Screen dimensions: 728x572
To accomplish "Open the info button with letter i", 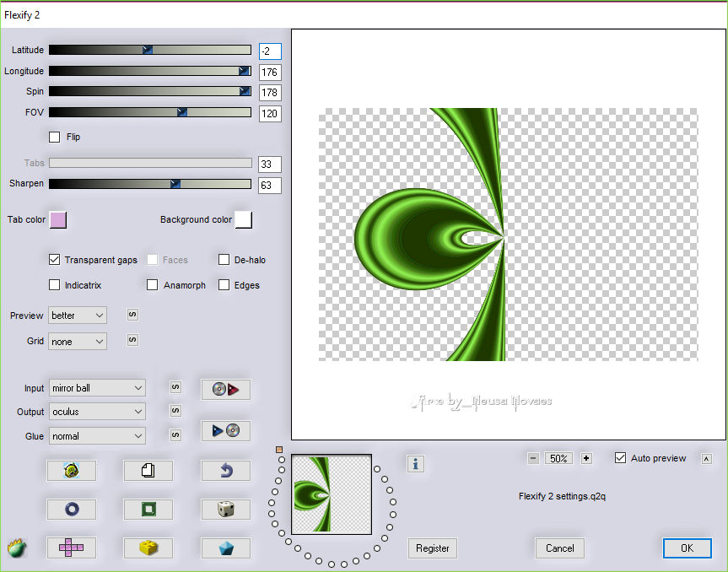I will pyautogui.click(x=416, y=463).
